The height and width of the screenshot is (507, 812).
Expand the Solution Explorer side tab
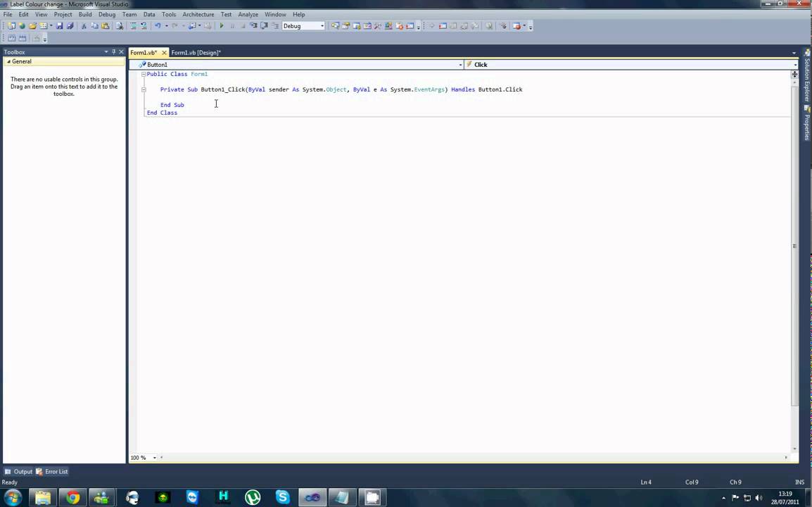pyautogui.click(x=807, y=76)
